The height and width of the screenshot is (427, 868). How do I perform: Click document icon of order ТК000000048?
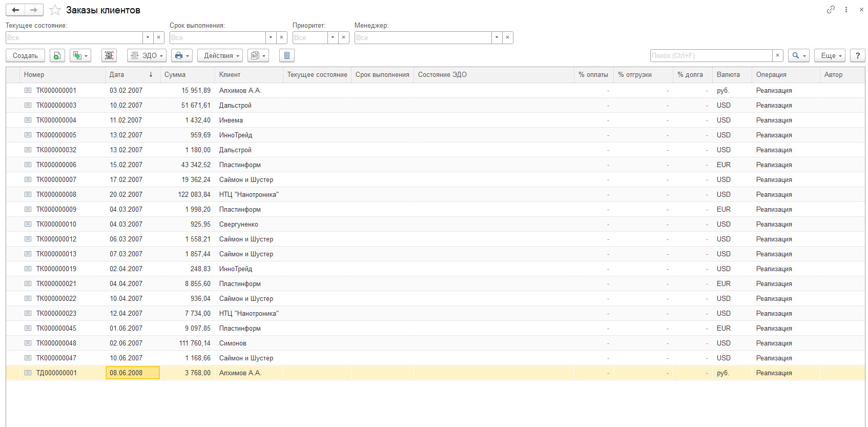[x=28, y=343]
